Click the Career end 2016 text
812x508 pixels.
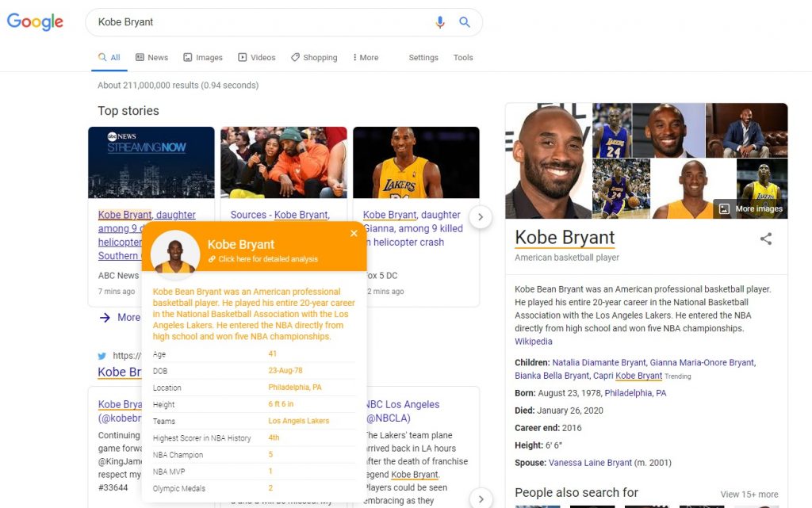(548, 428)
